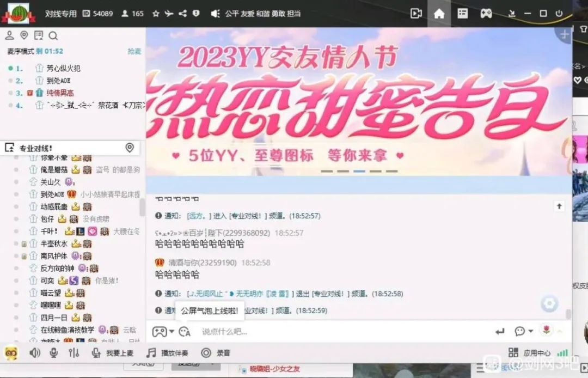Viewport: 588px width, 378px height.
Task: Select user 在线鲸鱼演技教学
Action: (68, 330)
